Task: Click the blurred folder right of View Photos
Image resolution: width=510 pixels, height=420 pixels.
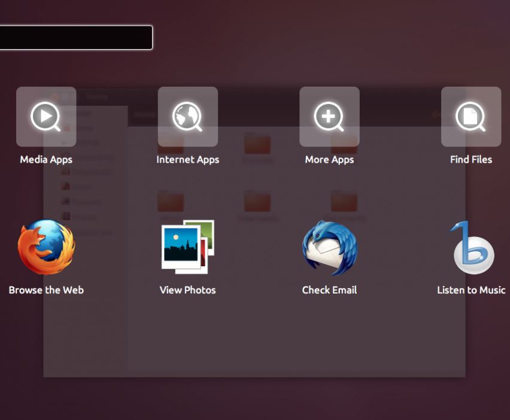Action: [257, 202]
